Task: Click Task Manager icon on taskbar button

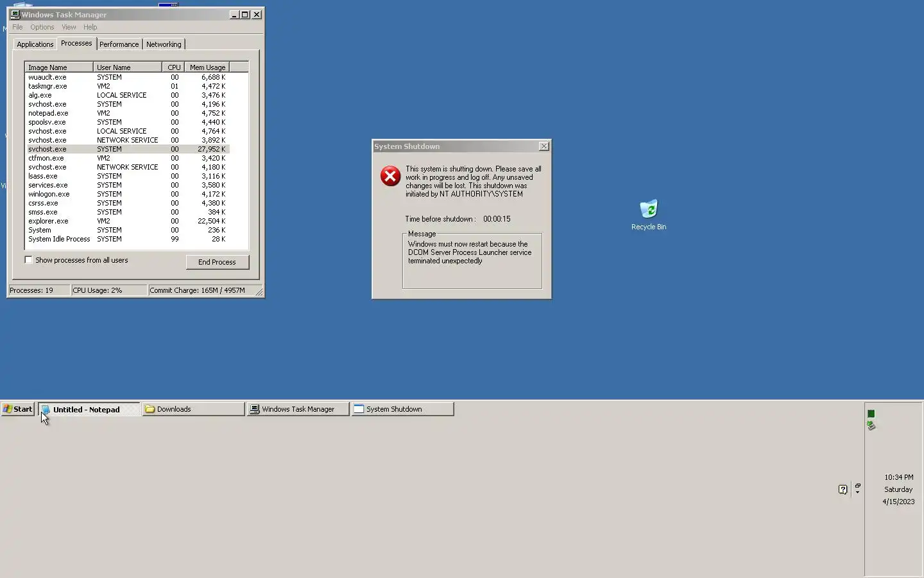Action: (x=255, y=409)
